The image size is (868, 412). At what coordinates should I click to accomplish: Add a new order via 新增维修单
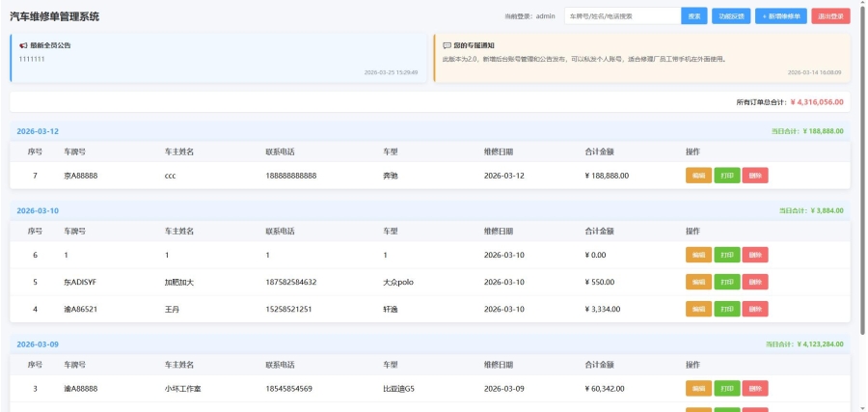pos(780,16)
